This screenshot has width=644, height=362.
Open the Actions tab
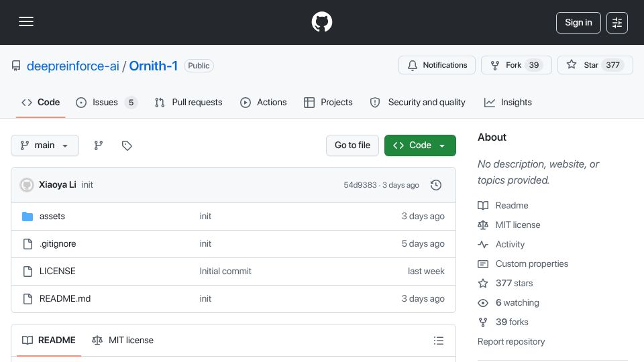click(263, 102)
